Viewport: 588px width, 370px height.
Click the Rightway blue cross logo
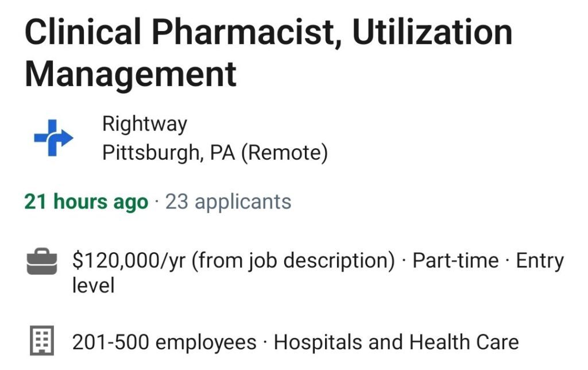tap(53, 138)
